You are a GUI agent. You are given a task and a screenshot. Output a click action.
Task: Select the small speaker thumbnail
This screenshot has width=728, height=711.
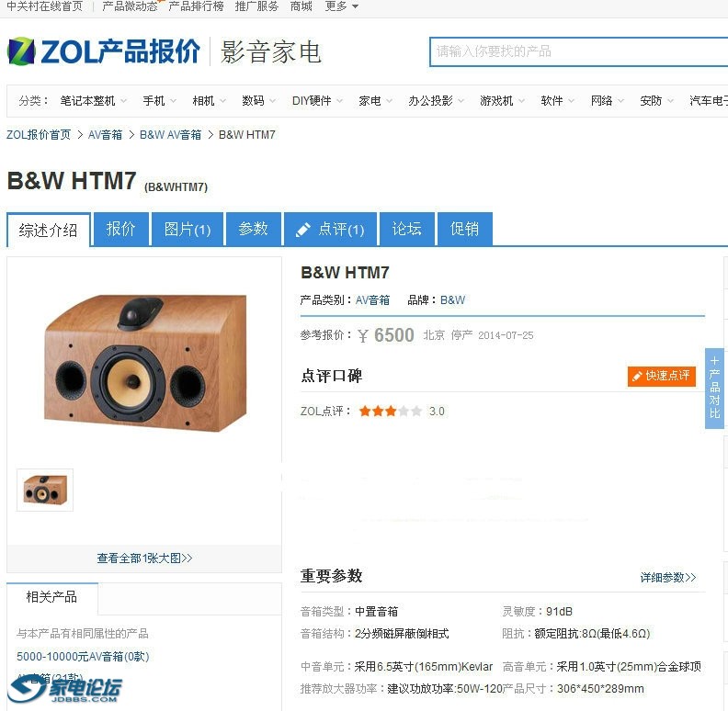tap(45, 491)
